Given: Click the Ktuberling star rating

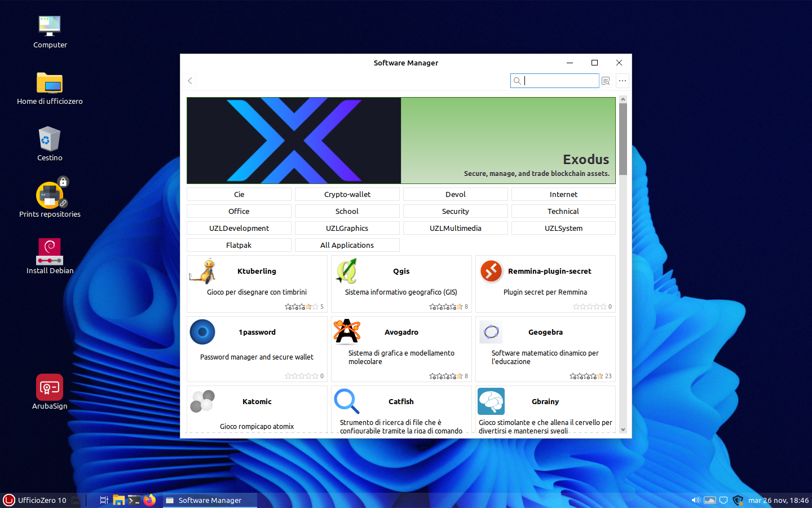Looking at the screenshot, I should click(x=301, y=307).
